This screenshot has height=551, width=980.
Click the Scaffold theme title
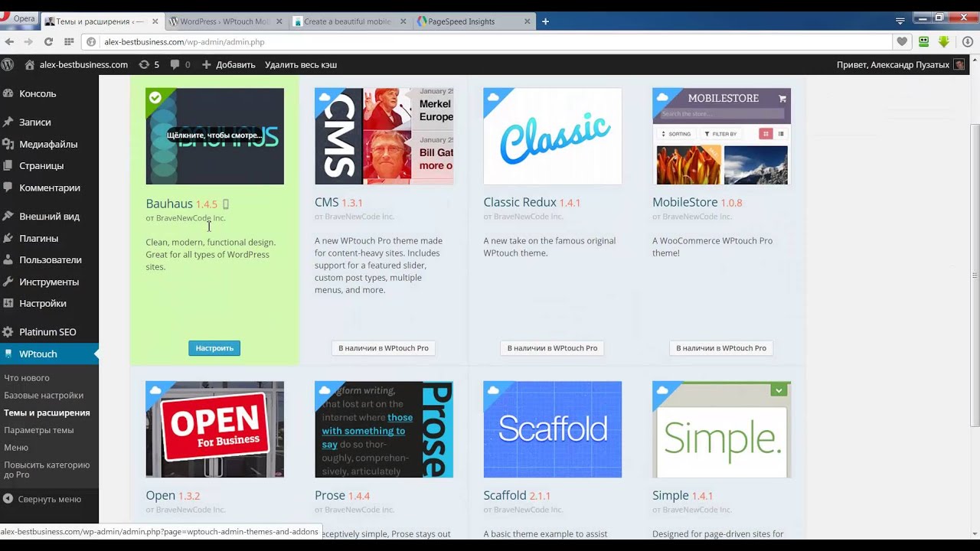click(505, 495)
